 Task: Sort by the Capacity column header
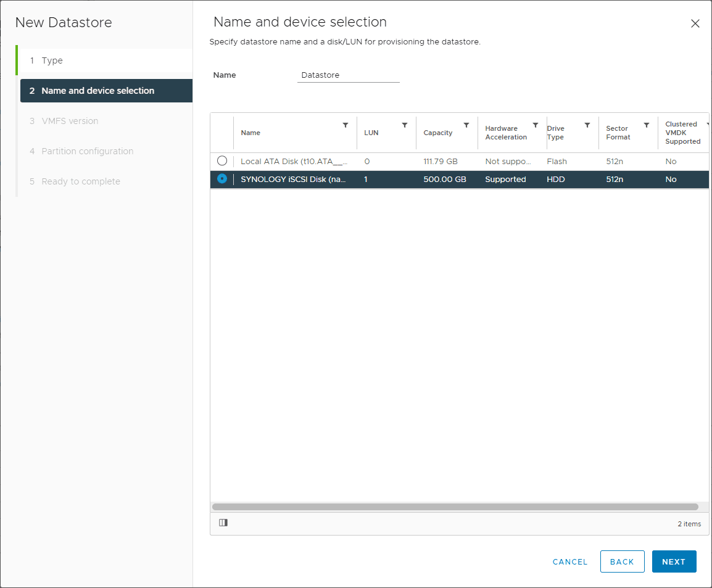(x=438, y=133)
